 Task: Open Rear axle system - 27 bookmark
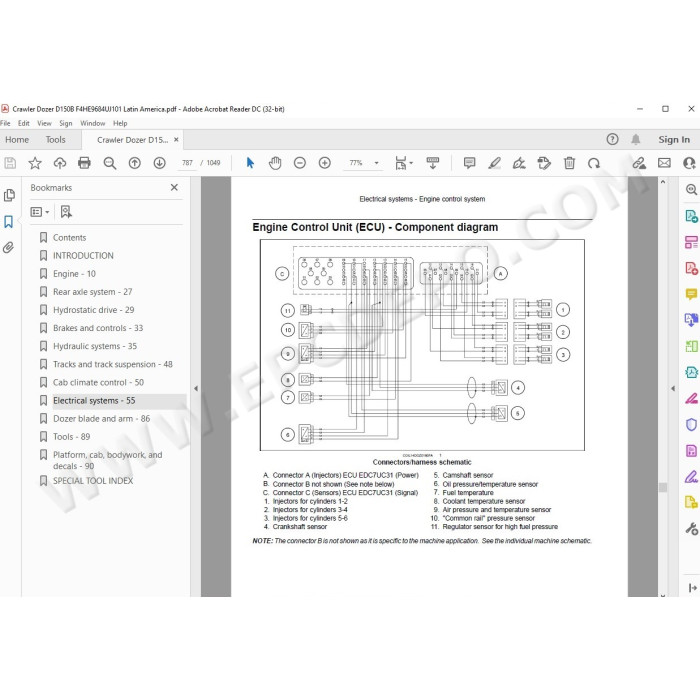point(92,292)
